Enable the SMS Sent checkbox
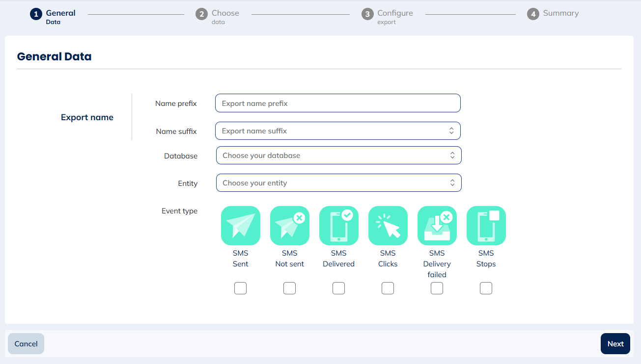641x364 pixels. [240, 288]
